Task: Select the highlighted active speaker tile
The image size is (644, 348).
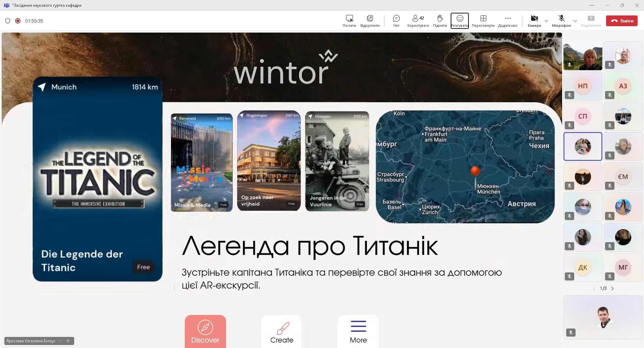Action: point(583,146)
